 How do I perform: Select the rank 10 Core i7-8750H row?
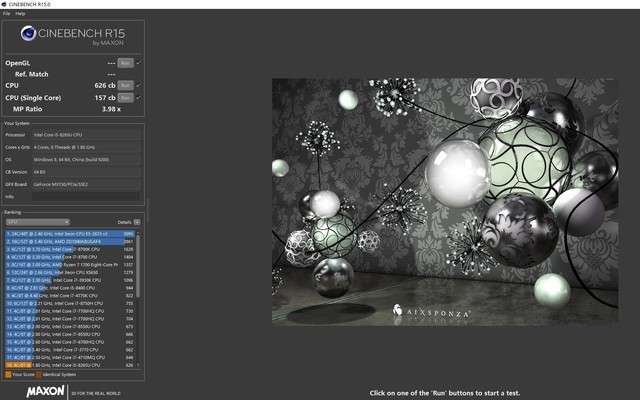(x=70, y=303)
